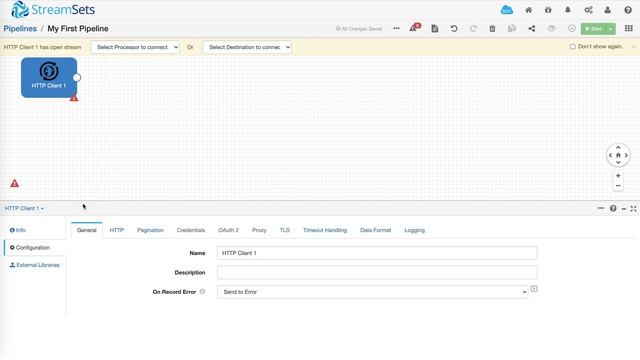640x360 pixels.
Task: Switch to the HTTP tab
Action: pos(117,230)
